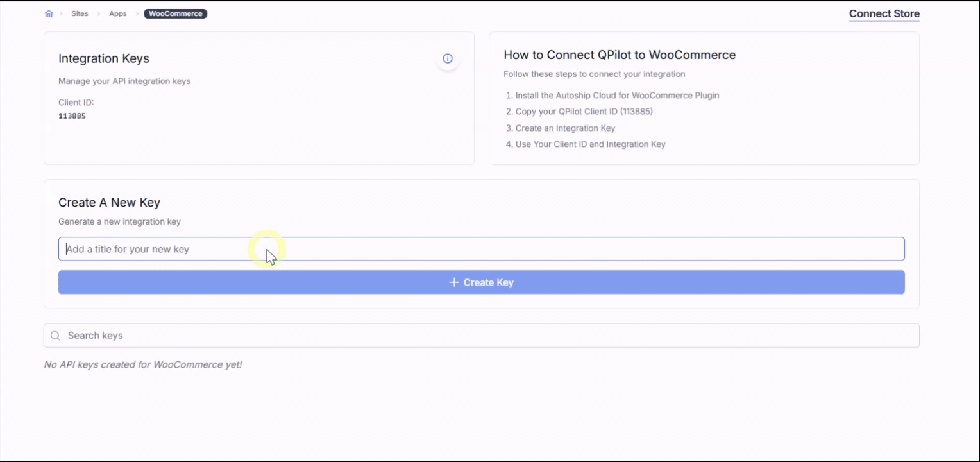Click the chevron between home and Sites
The width and height of the screenshot is (980, 462).
coord(62,13)
